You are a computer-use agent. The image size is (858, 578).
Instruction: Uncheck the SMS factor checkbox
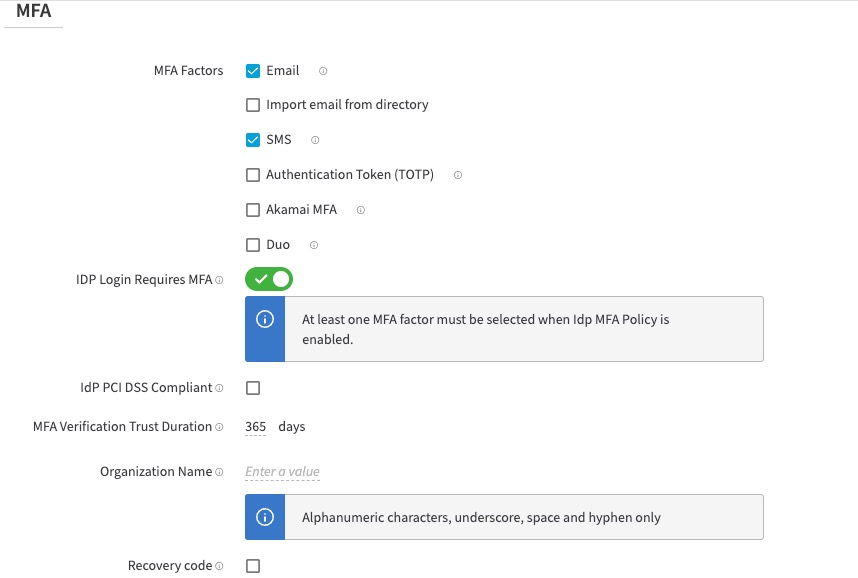(253, 140)
